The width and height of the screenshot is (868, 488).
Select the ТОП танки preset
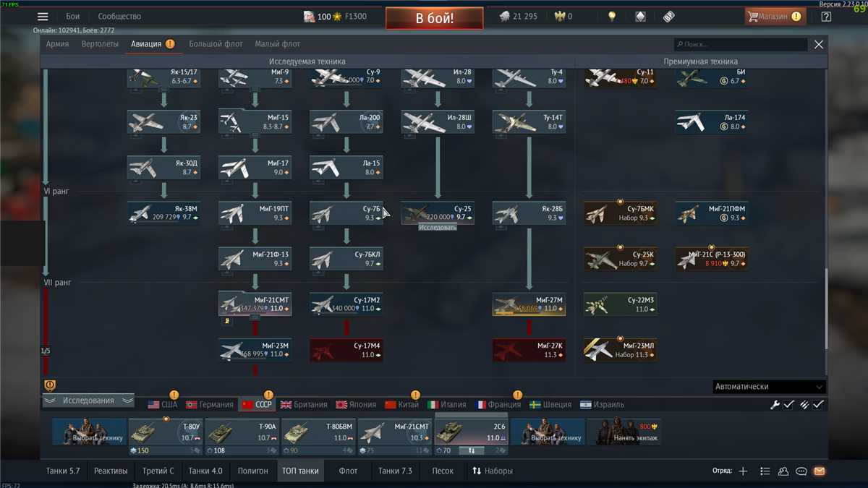[x=300, y=471]
